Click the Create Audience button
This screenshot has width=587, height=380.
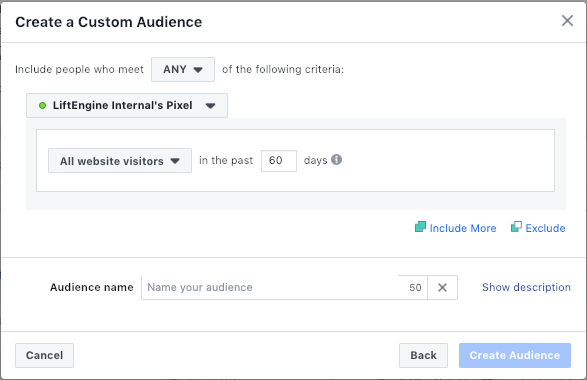(x=515, y=355)
